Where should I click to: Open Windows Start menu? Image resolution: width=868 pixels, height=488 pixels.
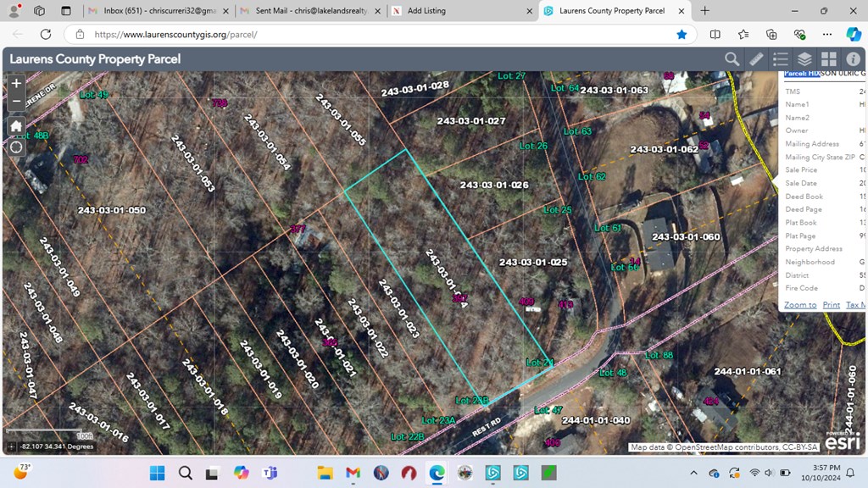click(x=157, y=473)
